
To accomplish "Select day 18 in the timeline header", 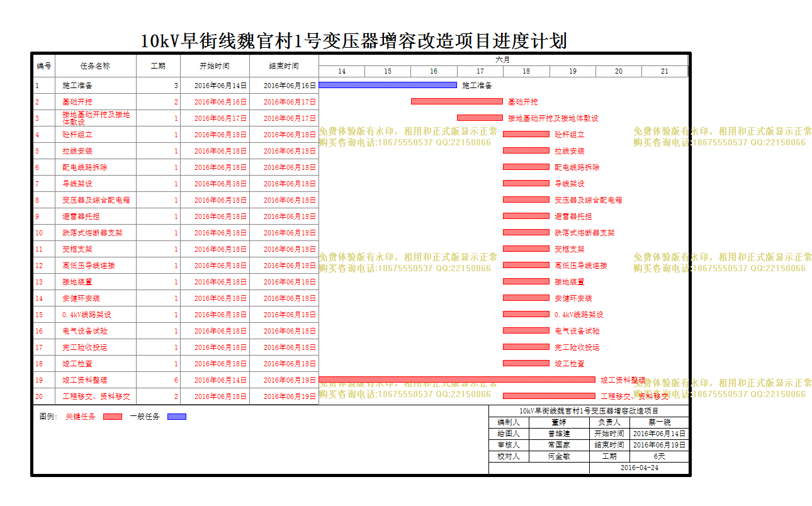I will coord(526,72).
